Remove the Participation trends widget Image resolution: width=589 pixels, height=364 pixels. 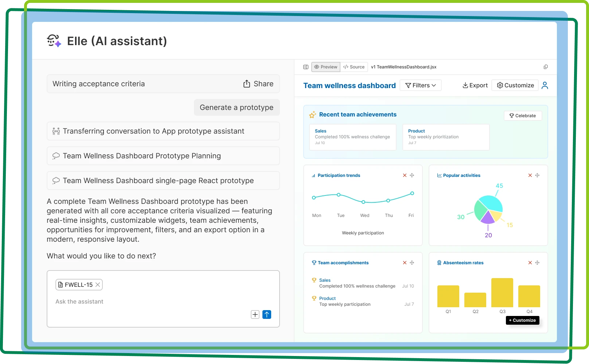[x=405, y=175]
